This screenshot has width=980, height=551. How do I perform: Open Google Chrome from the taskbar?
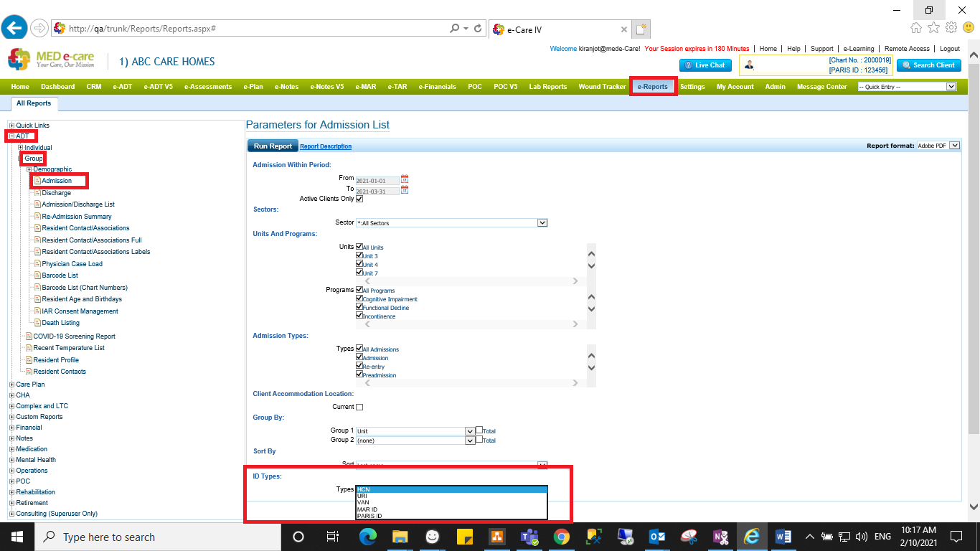pos(561,537)
